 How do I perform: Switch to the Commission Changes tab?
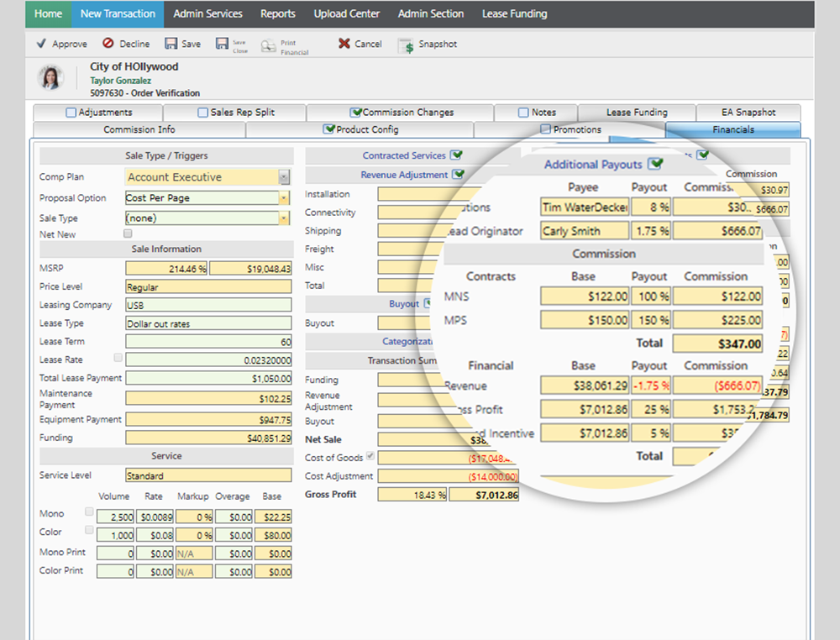click(400, 113)
